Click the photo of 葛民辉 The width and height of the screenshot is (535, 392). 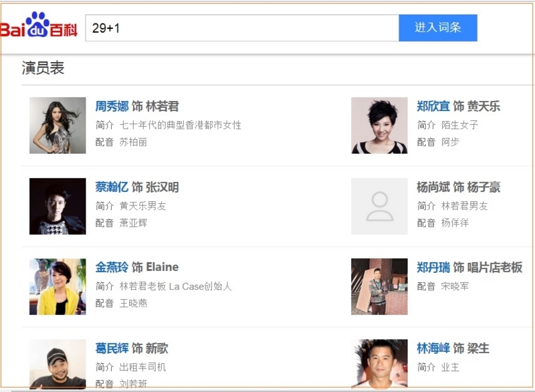coord(58,364)
